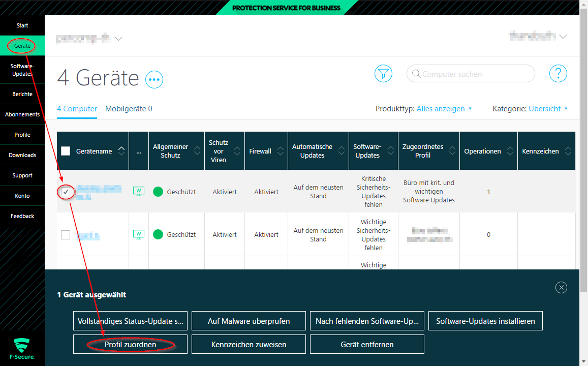Image resolution: width=588 pixels, height=366 pixels.
Task: Open Profile in the sidebar
Action: point(22,135)
